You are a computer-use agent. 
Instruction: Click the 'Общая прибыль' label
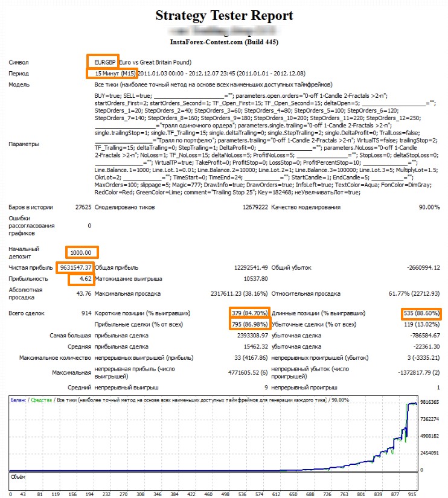[117, 267]
